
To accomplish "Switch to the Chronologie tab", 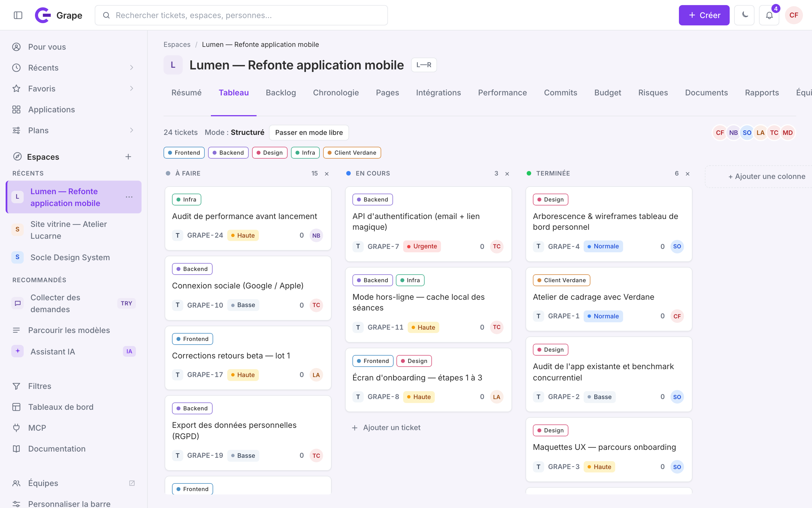I will tap(336, 93).
